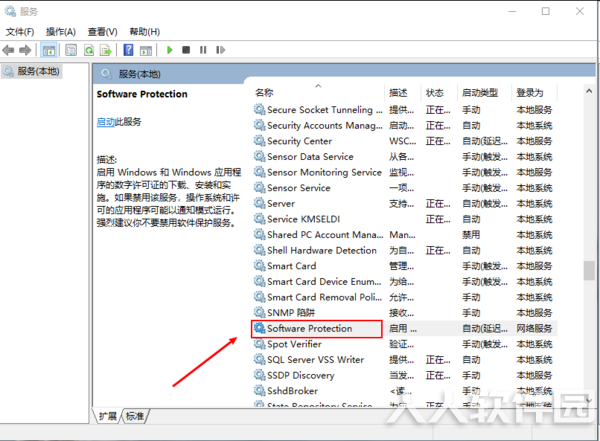The height and width of the screenshot is (441, 600).
Task: Open the blue Help toolbar icon
Action: 128,50
